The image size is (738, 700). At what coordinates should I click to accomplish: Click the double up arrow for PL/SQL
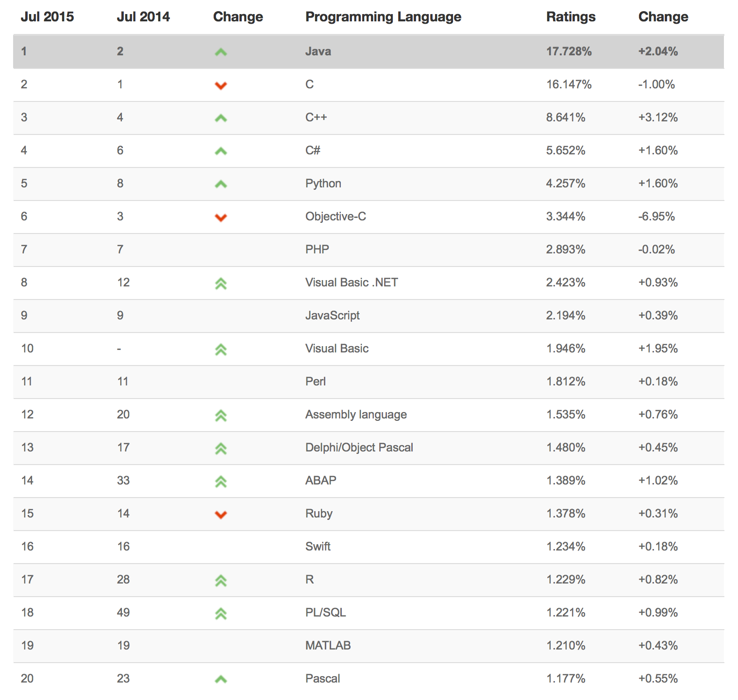[x=221, y=614]
